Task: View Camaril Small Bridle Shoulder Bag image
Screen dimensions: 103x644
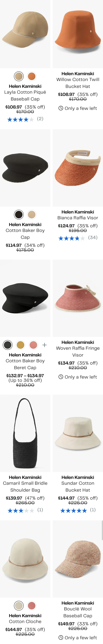Action: (25, 433)
